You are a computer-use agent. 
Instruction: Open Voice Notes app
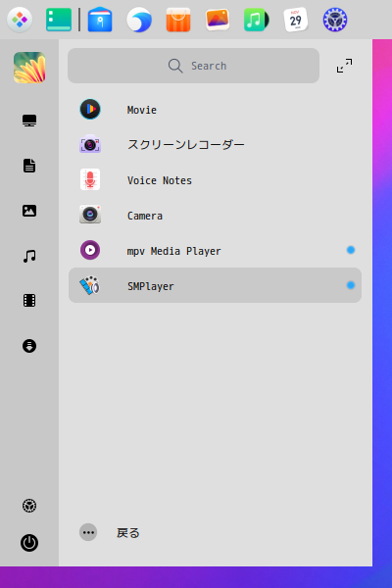215,180
